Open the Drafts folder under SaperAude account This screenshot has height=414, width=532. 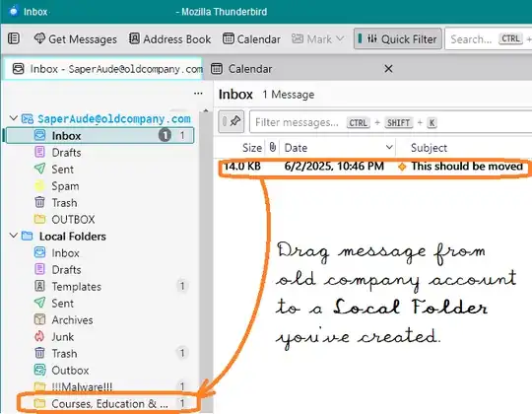click(100, 153)
